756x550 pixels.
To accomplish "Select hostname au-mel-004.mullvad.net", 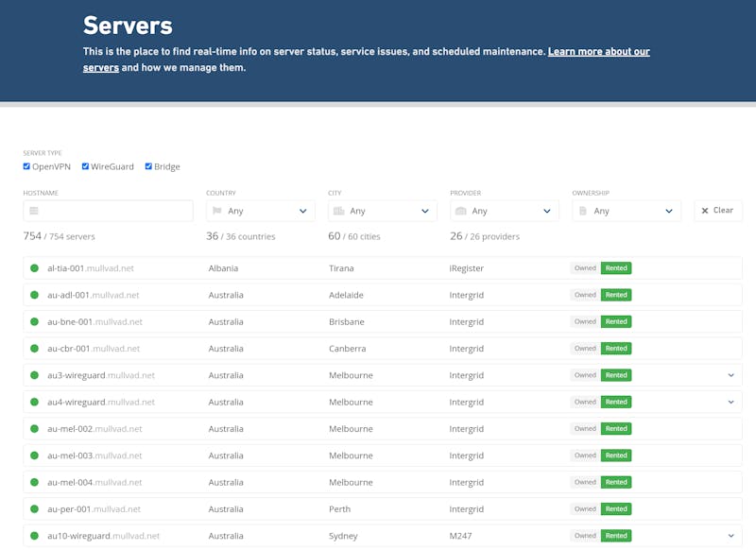I will pos(95,482).
